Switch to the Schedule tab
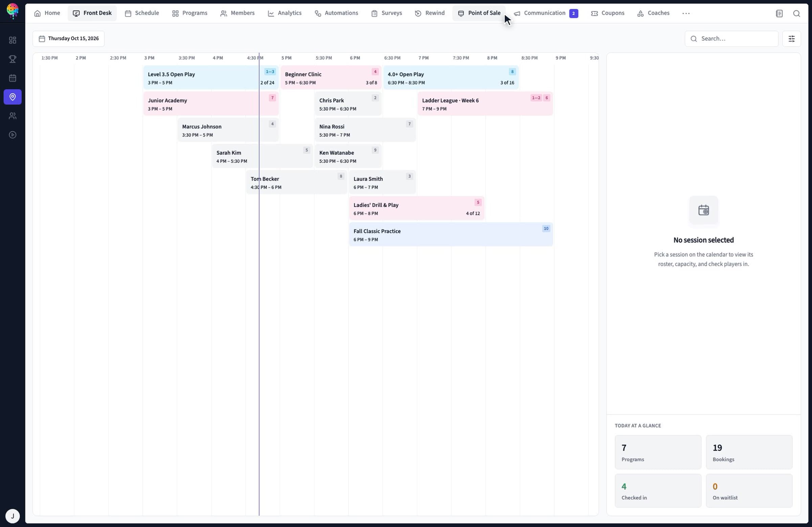 141,13
